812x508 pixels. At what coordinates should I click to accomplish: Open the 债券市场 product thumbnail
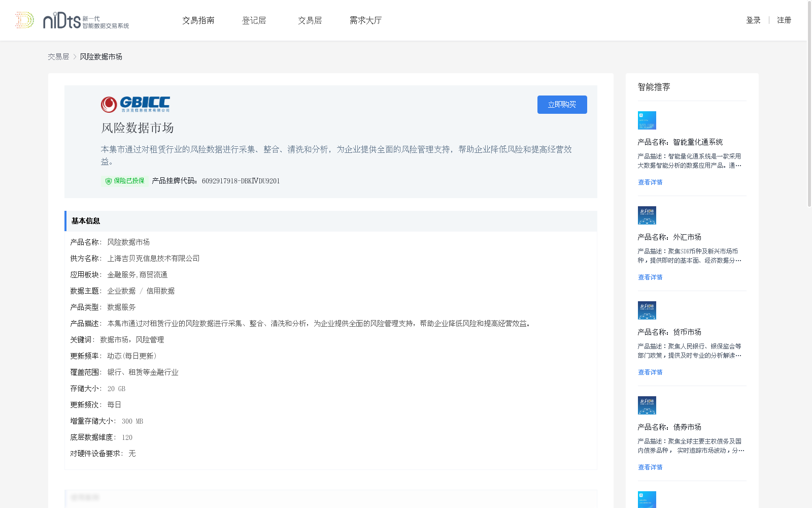click(x=647, y=405)
